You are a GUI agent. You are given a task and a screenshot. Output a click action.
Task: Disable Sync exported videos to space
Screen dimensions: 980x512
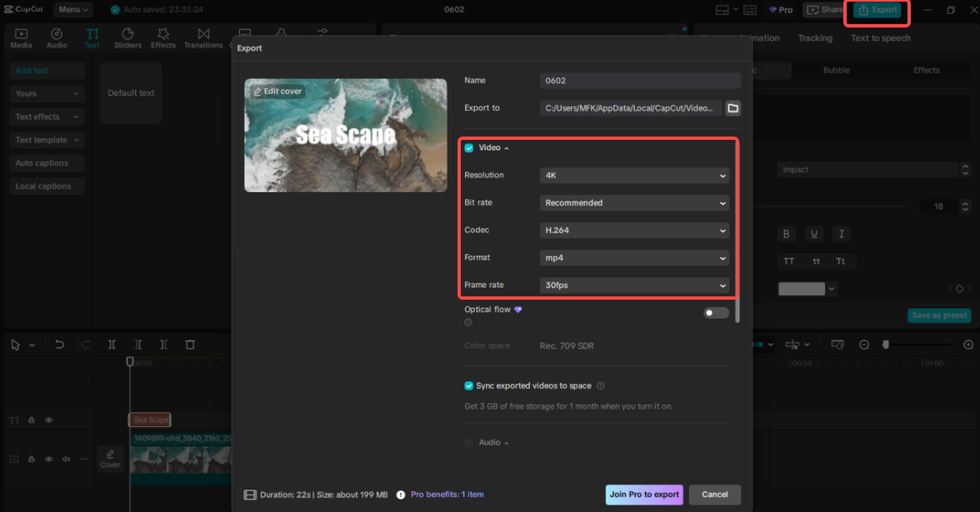pos(468,385)
